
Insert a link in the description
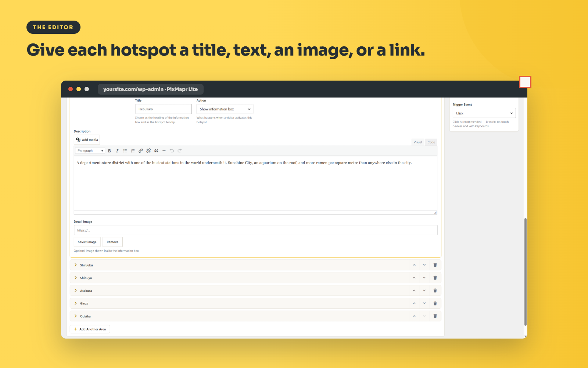(141, 151)
